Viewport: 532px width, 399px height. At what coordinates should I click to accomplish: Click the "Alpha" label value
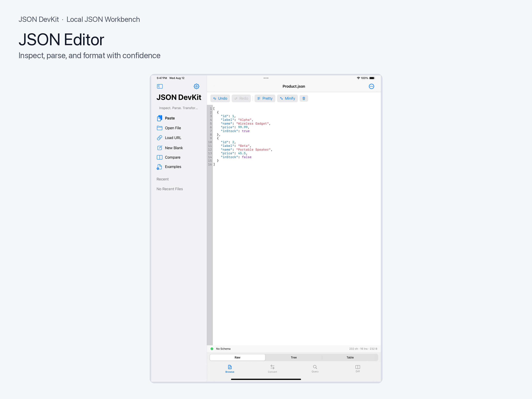pos(245,120)
